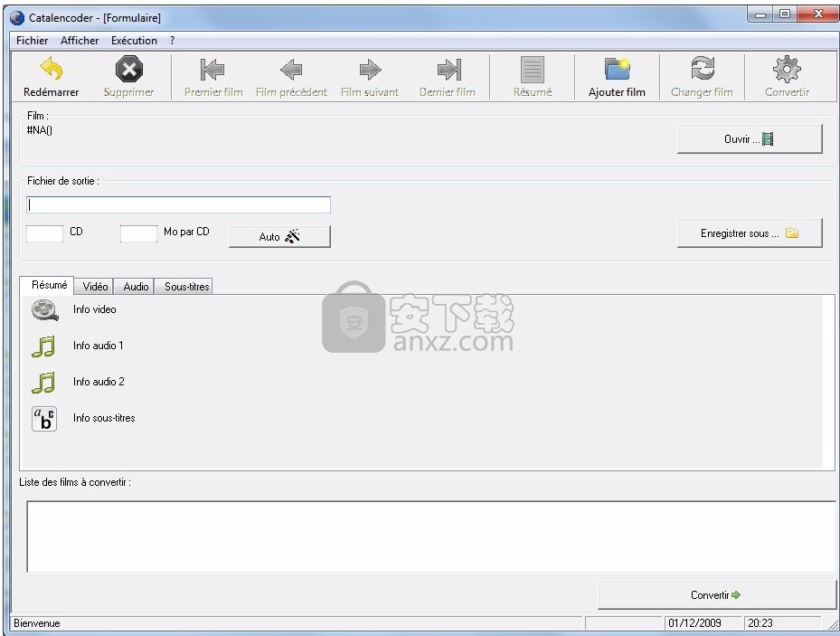Select the Film suivant arrow
Image resolution: width=840 pixels, height=636 pixels.
[x=370, y=70]
